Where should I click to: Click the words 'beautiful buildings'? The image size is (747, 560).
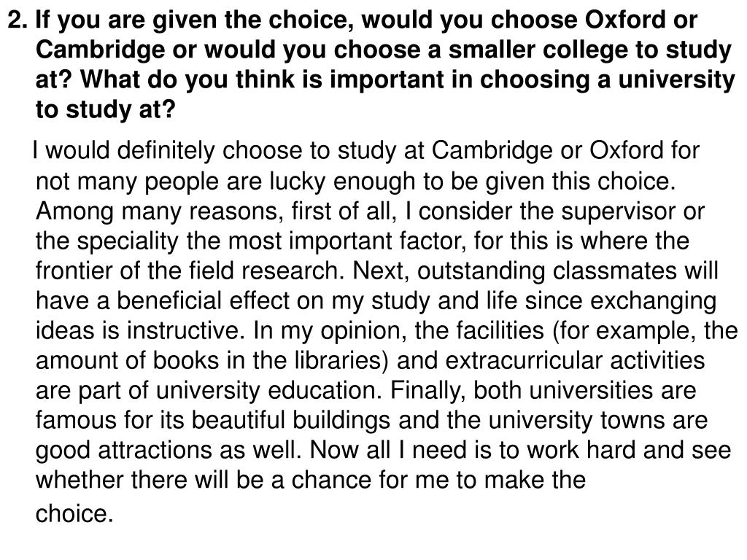click(292, 421)
